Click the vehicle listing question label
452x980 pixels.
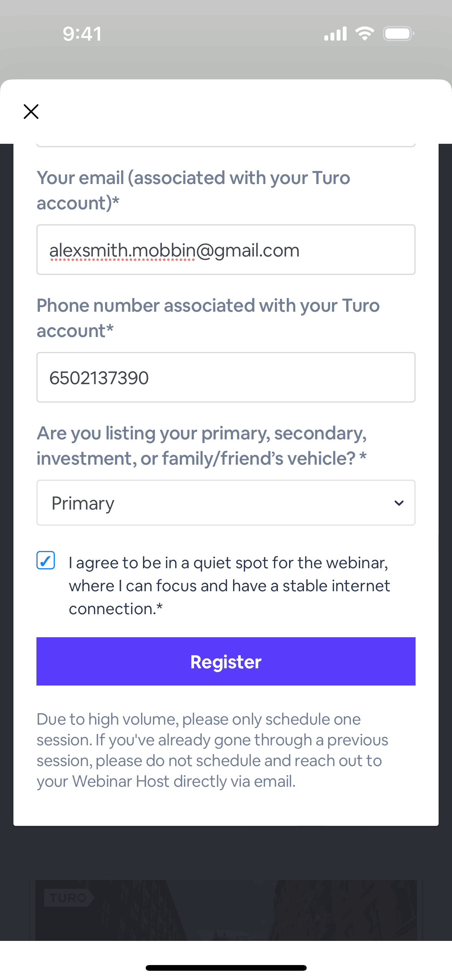tap(202, 446)
